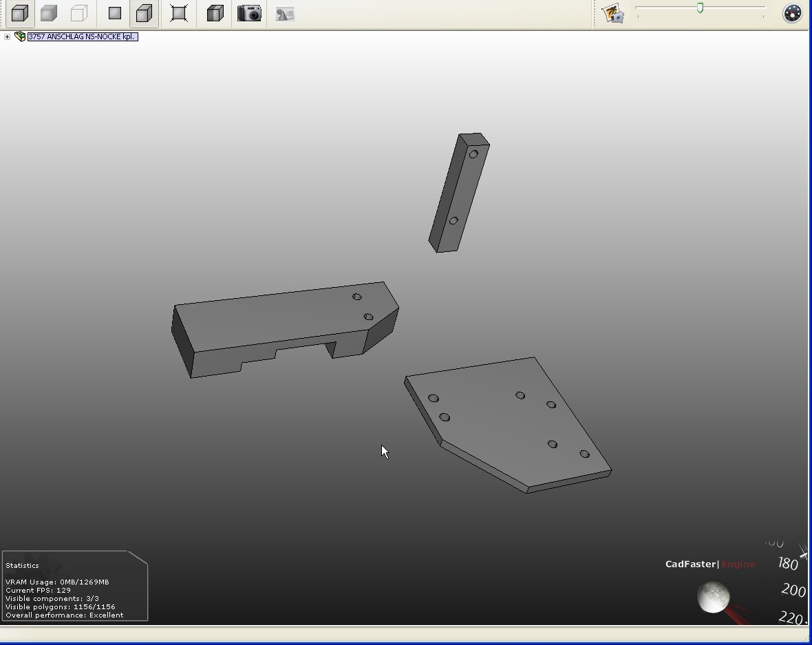This screenshot has width=812, height=645.
Task: Click the assembly icon beside 3757 ANSCHLAG
Action: [20, 36]
